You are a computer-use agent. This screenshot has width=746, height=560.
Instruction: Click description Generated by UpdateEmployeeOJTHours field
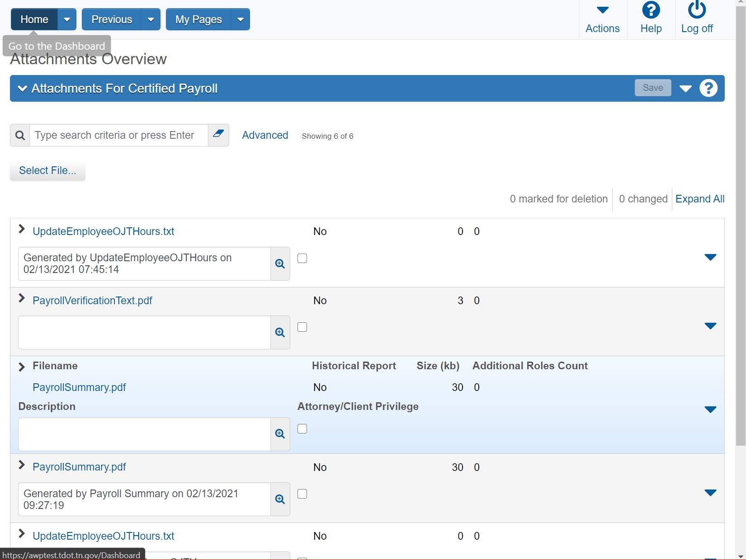pyautogui.click(x=144, y=264)
